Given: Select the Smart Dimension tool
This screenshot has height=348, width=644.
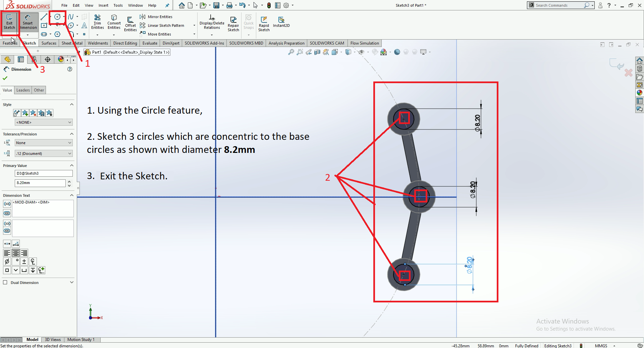Looking at the screenshot, I should pyautogui.click(x=28, y=22).
